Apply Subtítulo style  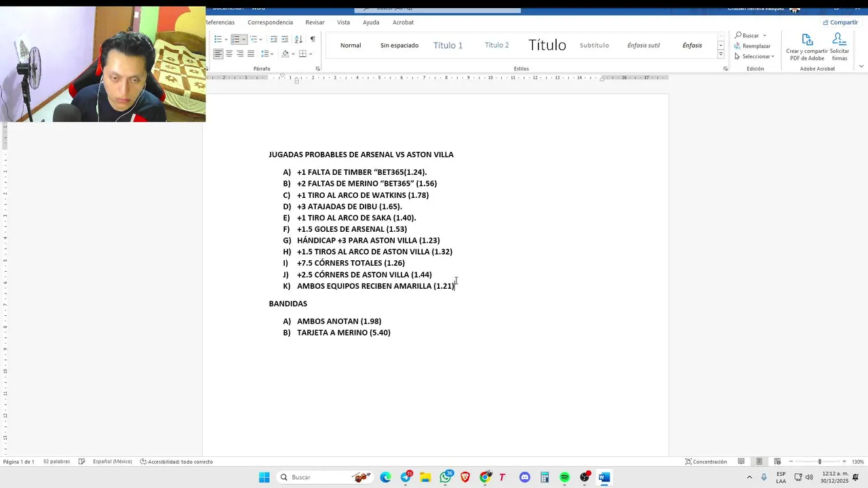(594, 45)
